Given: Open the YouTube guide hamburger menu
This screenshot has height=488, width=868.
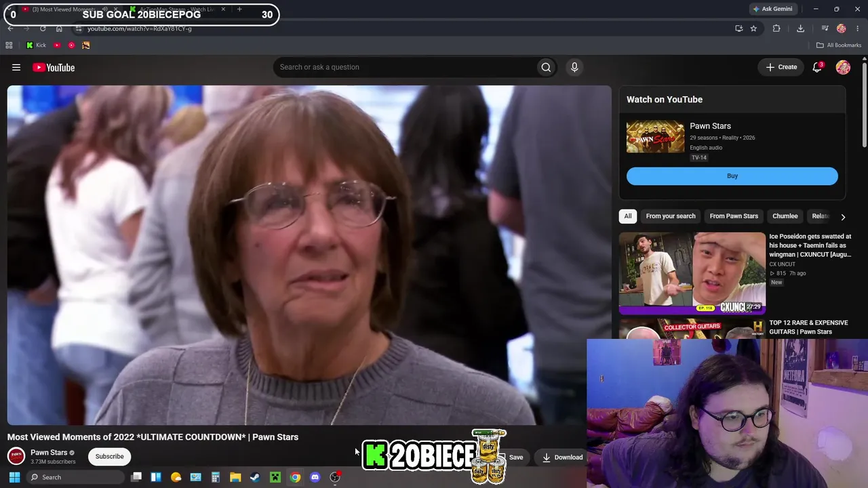Looking at the screenshot, I should click(16, 67).
